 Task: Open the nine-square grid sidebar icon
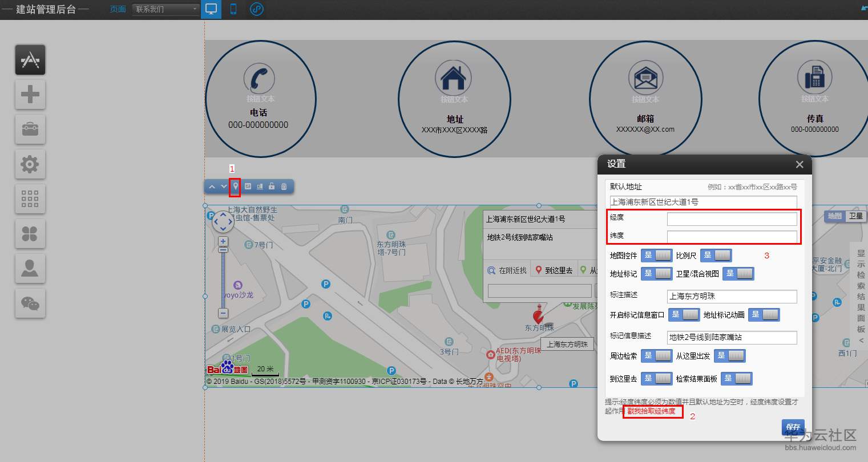click(x=30, y=199)
